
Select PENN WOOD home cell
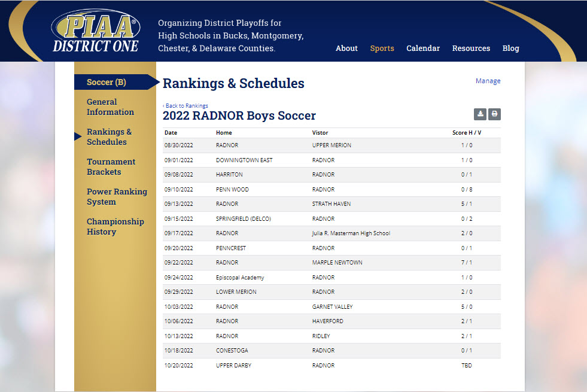coord(232,190)
